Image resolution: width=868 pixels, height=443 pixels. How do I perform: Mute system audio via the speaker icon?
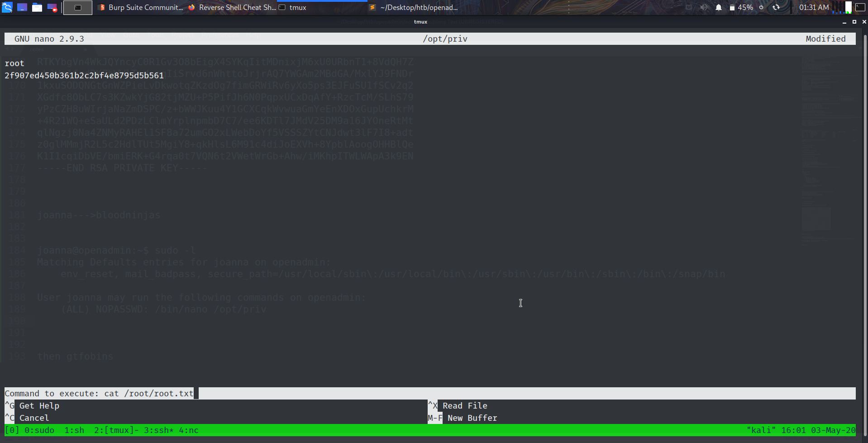703,7
